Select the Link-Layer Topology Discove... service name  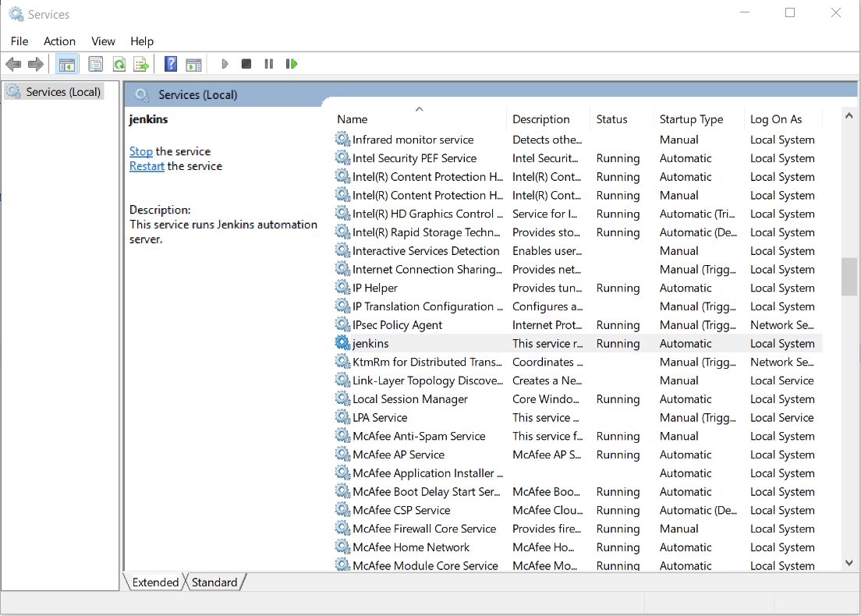(x=428, y=381)
